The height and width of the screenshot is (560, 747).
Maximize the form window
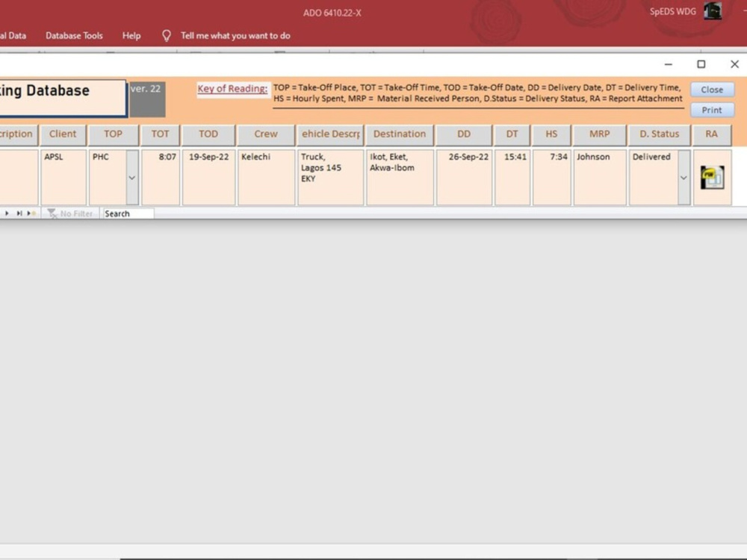(x=701, y=64)
